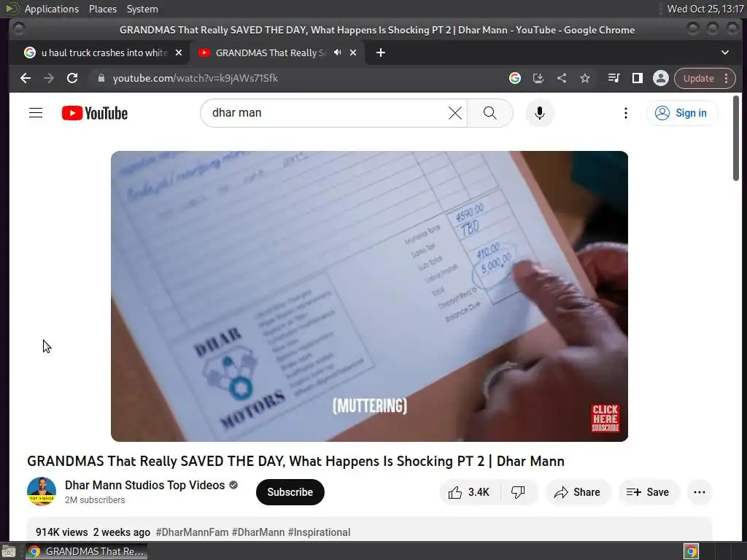Reload the current page
Screen dimensions: 747x560
72,78
